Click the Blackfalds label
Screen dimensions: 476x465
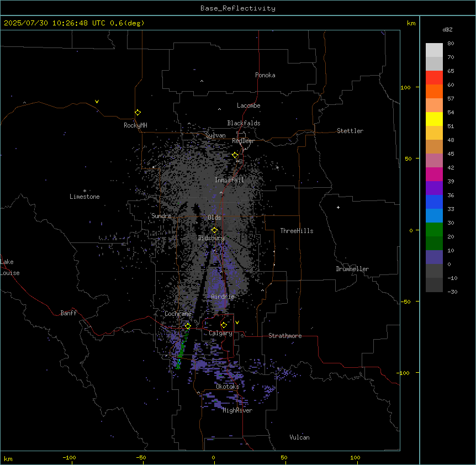coord(244,123)
